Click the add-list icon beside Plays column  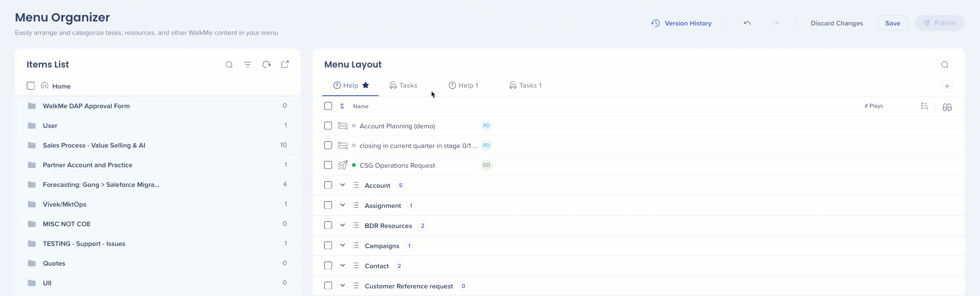(x=925, y=106)
